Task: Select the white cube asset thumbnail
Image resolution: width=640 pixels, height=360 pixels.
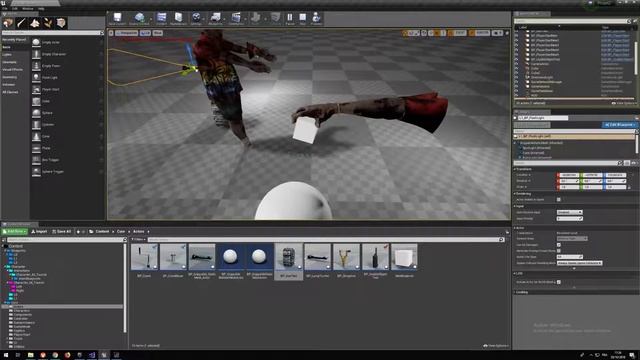Action: point(404,257)
